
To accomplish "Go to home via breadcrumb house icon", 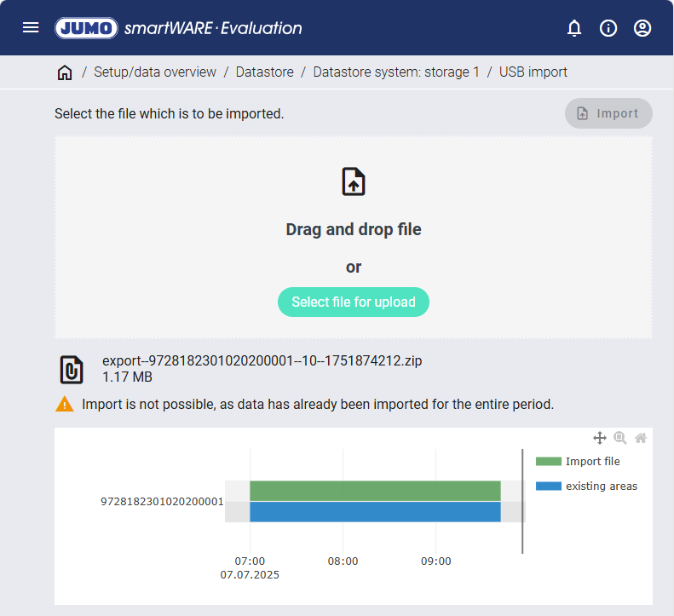I will [x=65, y=72].
